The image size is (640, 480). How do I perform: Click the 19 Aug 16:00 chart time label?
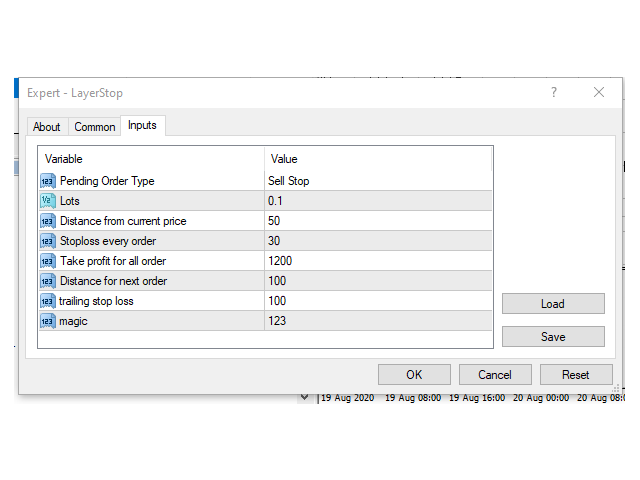tap(477, 398)
